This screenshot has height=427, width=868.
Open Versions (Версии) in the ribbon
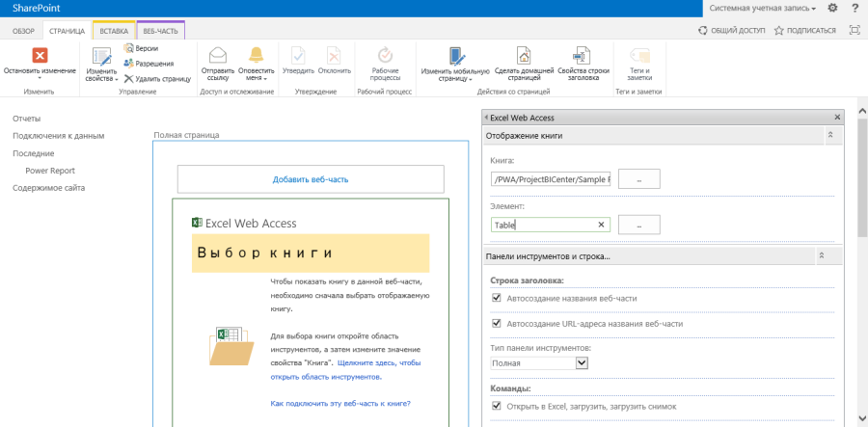point(141,48)
